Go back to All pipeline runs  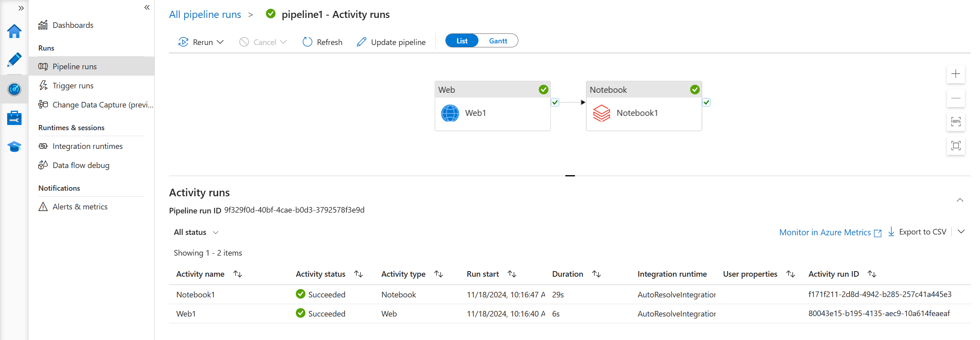(x=205, y=15)
